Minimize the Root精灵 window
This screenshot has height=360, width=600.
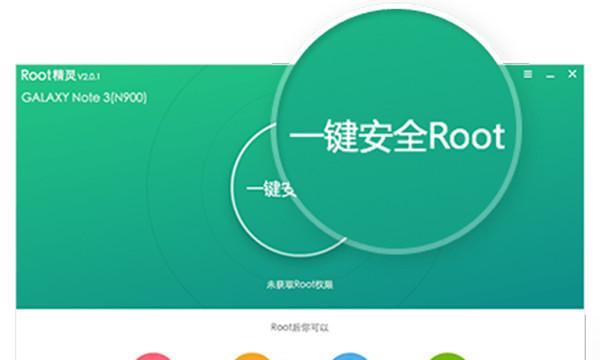550,77
